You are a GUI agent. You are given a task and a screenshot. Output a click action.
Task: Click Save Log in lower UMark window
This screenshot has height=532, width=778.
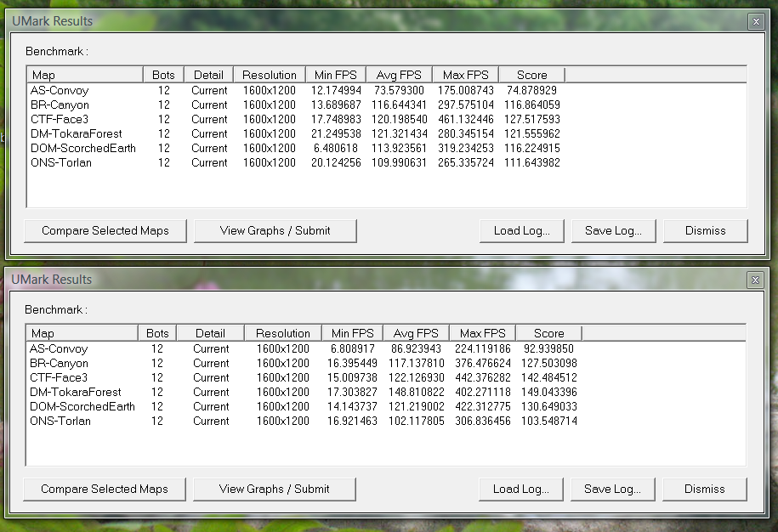click(612, 490)
